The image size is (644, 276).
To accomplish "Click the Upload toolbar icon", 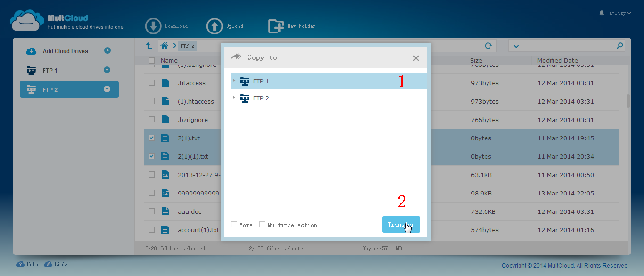I will 215,26.
